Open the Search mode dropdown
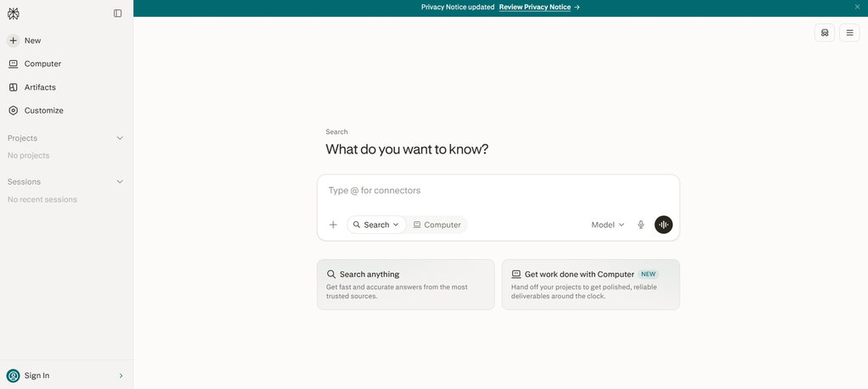Image resolution: width=868 pixels, height=389 pixels. point(376,225)
